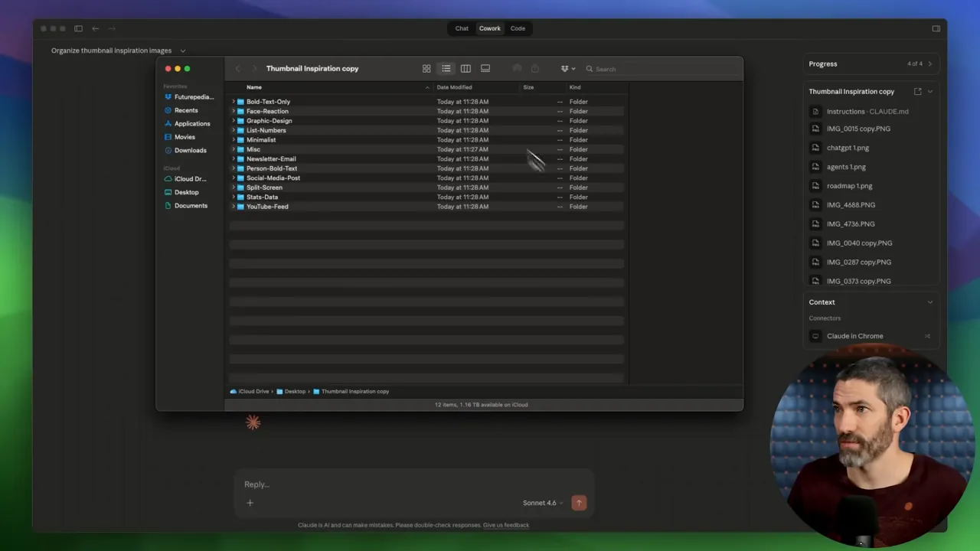The width and height of the screenshot is (980, 551).
Task: Click the Claude in Chrome connector
Action: [x=871, y=336]
